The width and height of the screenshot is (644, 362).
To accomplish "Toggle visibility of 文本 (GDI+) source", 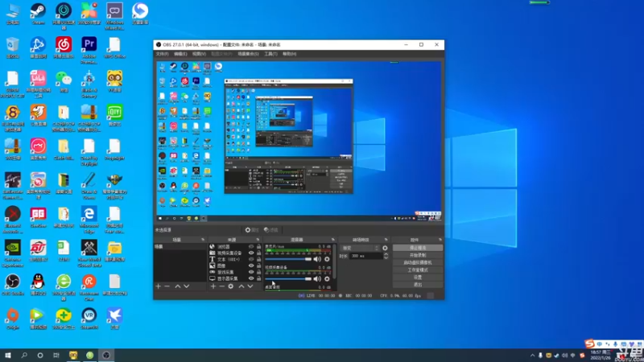I will pyautogui.click(x=251, y=259).
